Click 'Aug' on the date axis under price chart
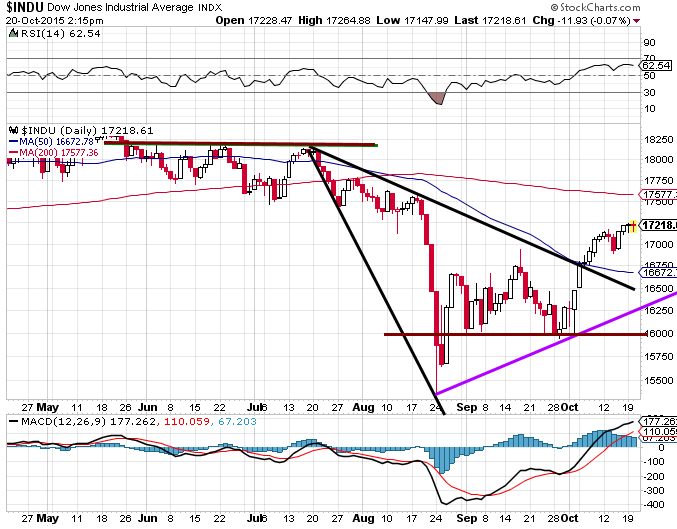This screenshot has width=677, height=529. pyautogui.click(x=363, y=407)
